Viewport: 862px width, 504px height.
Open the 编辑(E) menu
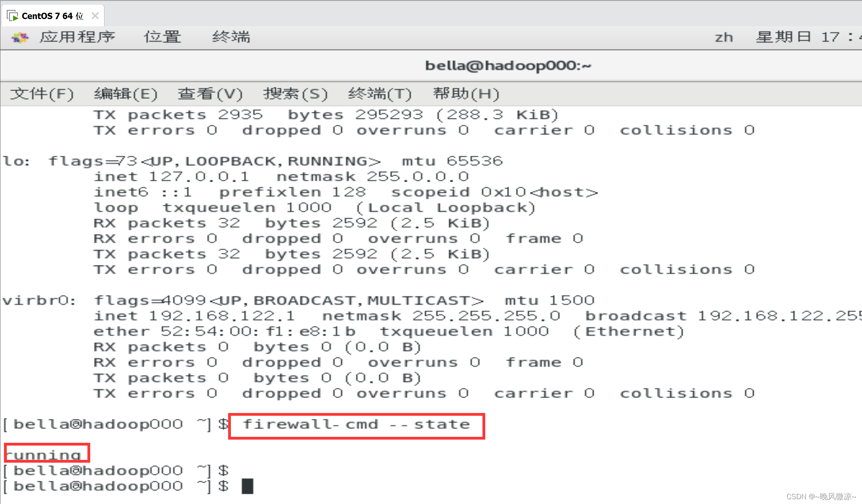click(126, 94)
